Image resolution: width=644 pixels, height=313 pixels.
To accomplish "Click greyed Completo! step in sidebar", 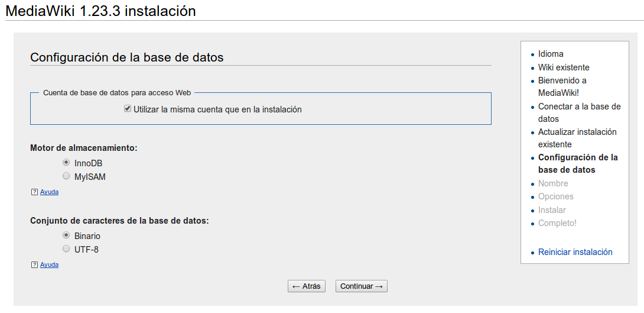I will (x=557, y=223).
